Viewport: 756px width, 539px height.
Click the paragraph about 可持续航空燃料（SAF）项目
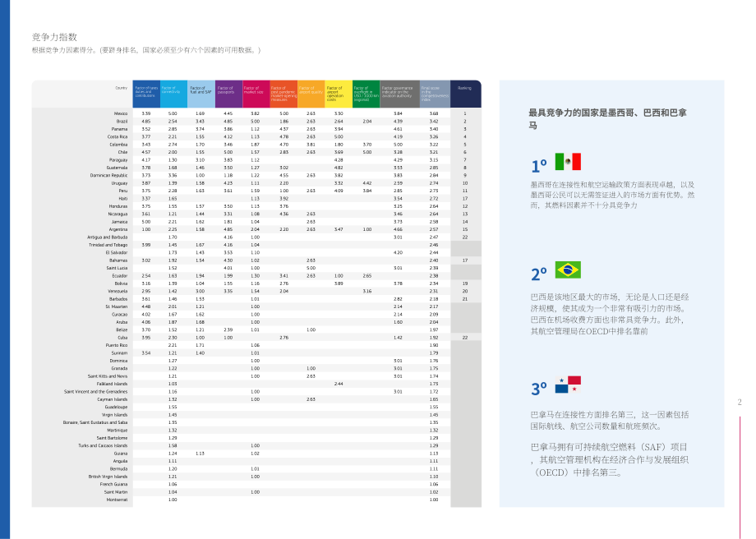pos(610,459)
